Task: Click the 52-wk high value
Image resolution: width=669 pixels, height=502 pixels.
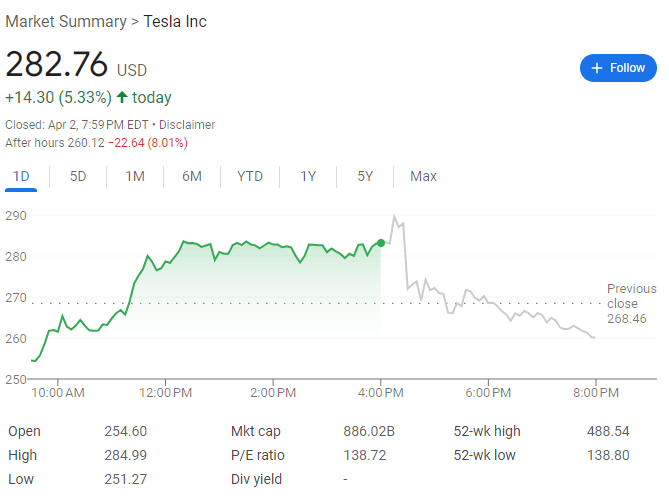Action: [607, 431]
